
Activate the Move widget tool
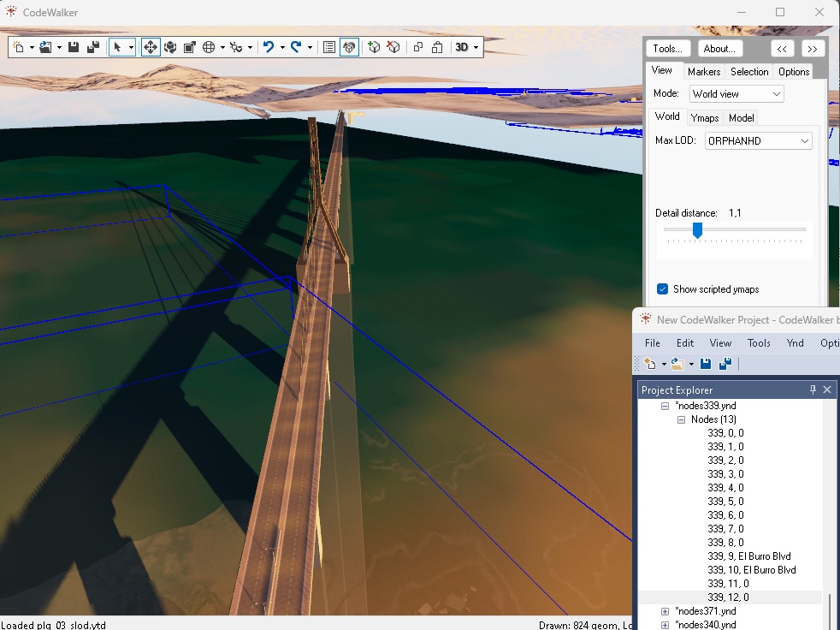tap(151, 47)
